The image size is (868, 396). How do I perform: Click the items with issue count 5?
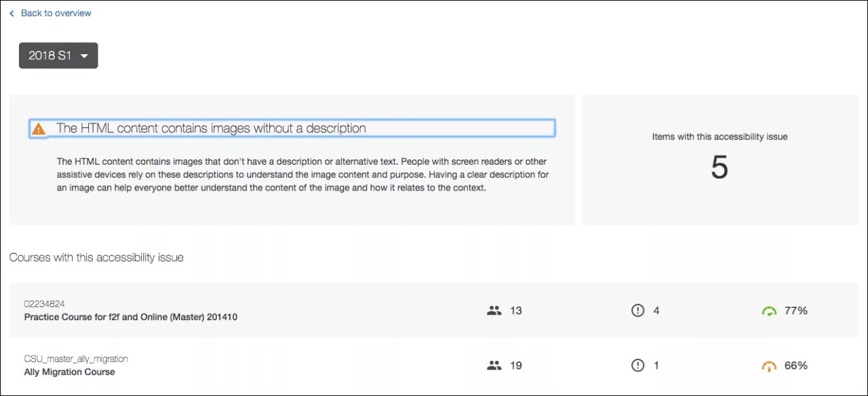(719, 167)
